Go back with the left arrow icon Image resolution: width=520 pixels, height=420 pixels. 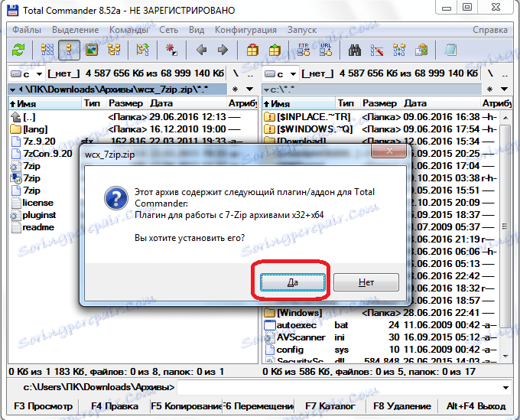click(201, 50)
